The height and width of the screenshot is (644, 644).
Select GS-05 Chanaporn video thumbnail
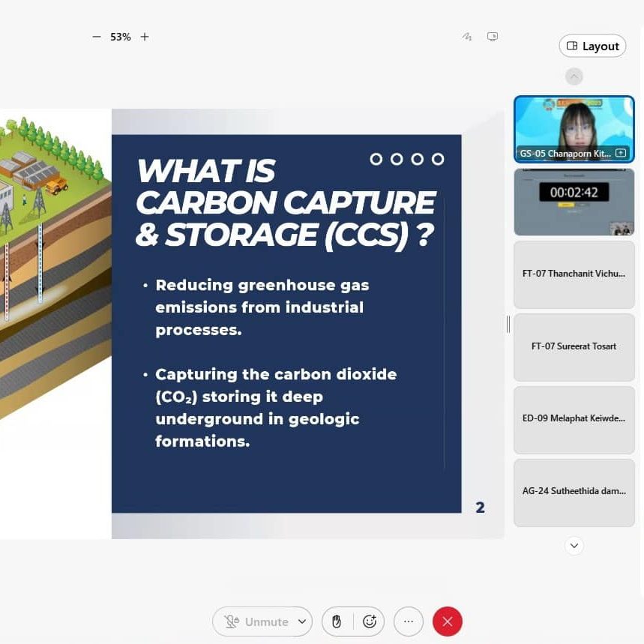click(x=574, y=129)
